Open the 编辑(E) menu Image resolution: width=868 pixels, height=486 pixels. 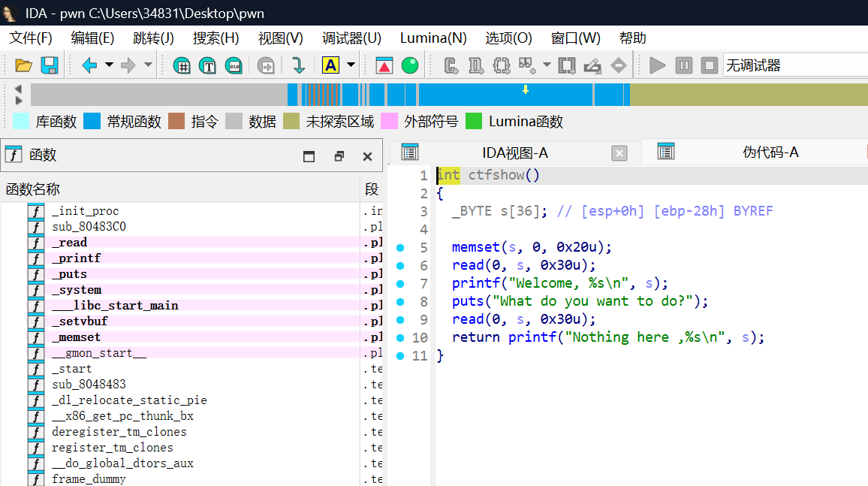point(92,38)
